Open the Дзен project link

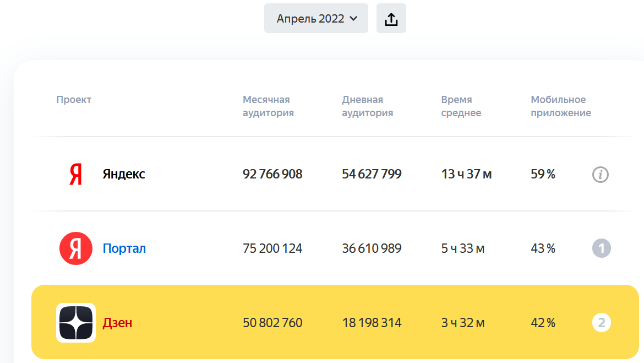tap(117, 322)
